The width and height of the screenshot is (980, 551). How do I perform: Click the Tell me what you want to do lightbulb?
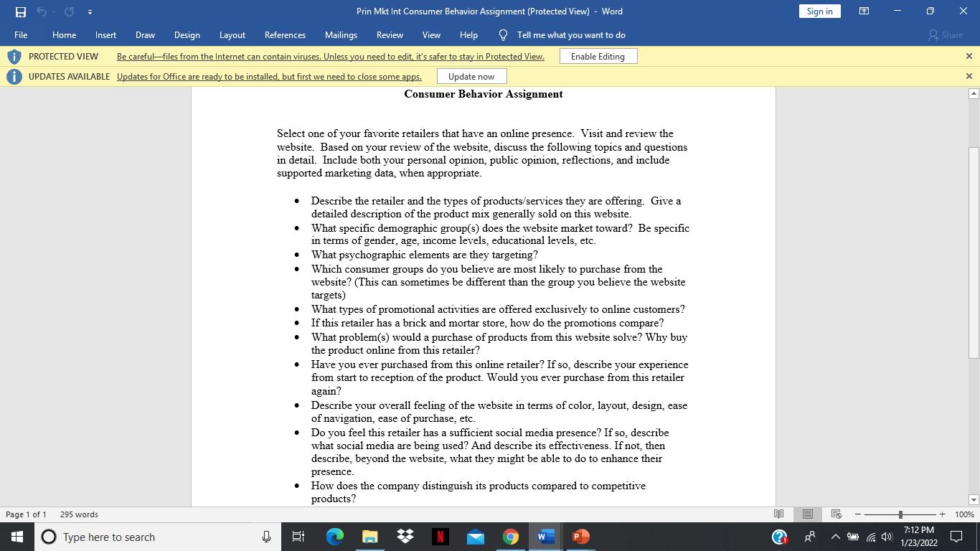(x=503, y=34)
